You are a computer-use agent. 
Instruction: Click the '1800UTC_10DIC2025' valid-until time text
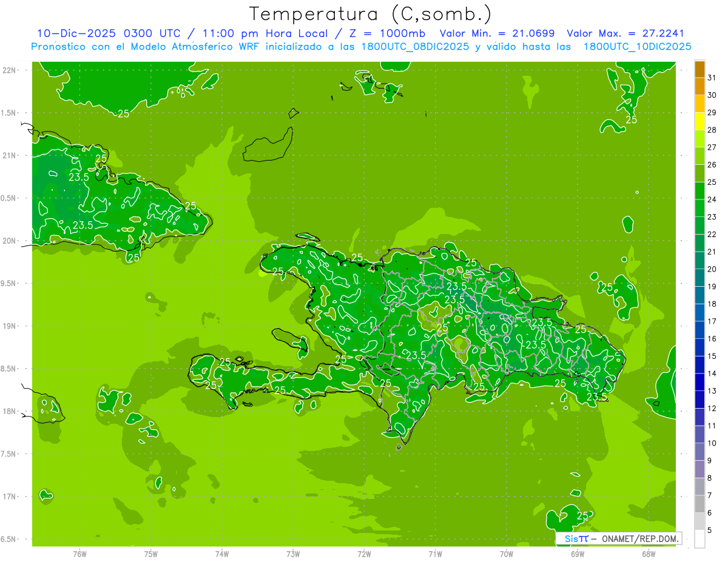637,47
